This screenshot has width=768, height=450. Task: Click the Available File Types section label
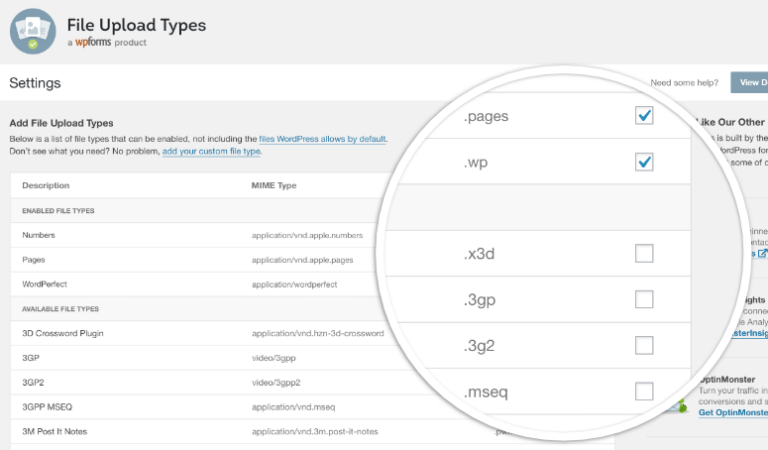[60, 309]
